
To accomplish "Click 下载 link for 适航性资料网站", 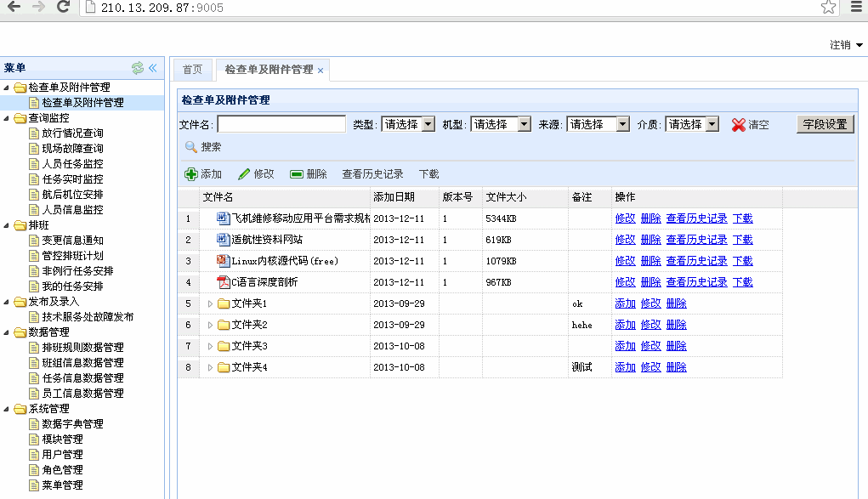I will coord(742,239).
